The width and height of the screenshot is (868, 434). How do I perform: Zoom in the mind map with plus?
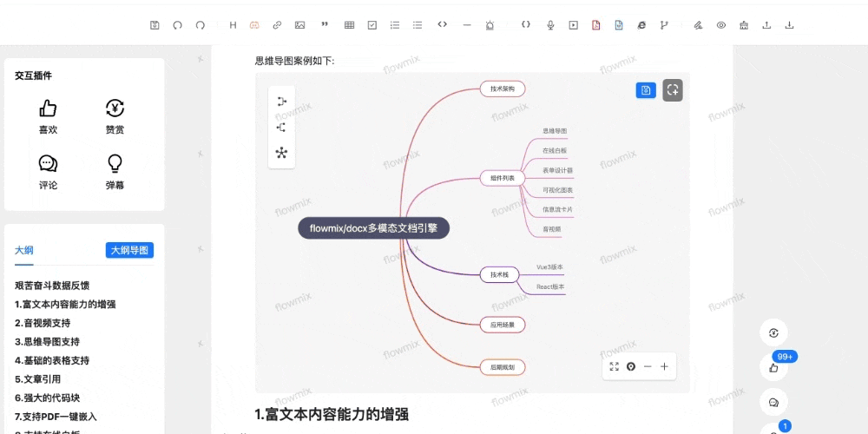pos(664,366)
